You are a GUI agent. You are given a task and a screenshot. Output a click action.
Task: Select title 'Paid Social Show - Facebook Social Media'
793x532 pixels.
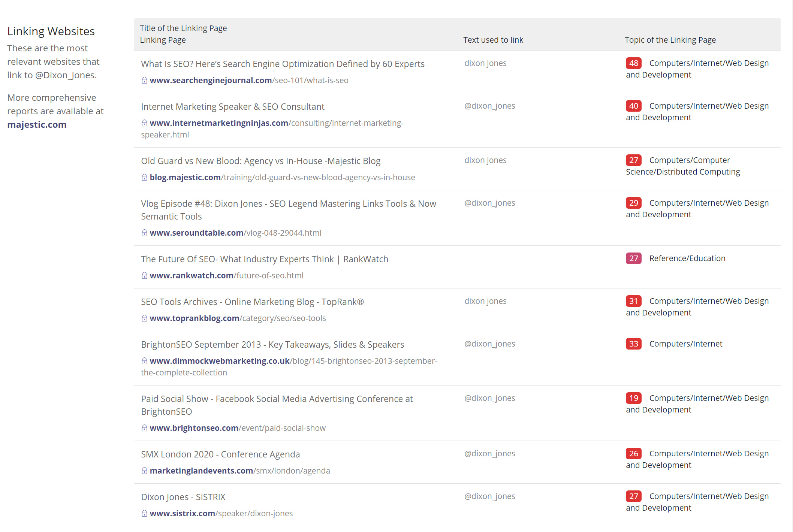click(277, 405)
